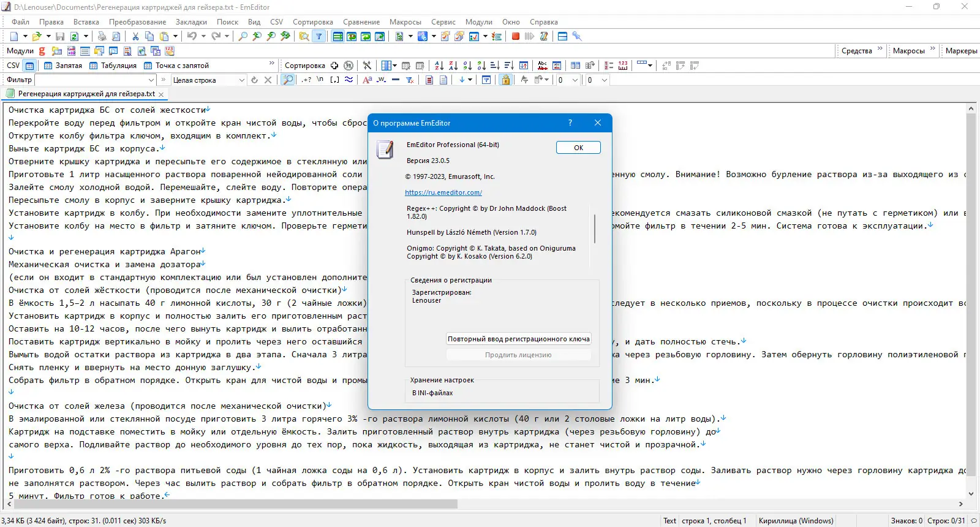980x527 pixels.
Task: Expand the CSV toolbar overflow chevron
Action: 272,63
